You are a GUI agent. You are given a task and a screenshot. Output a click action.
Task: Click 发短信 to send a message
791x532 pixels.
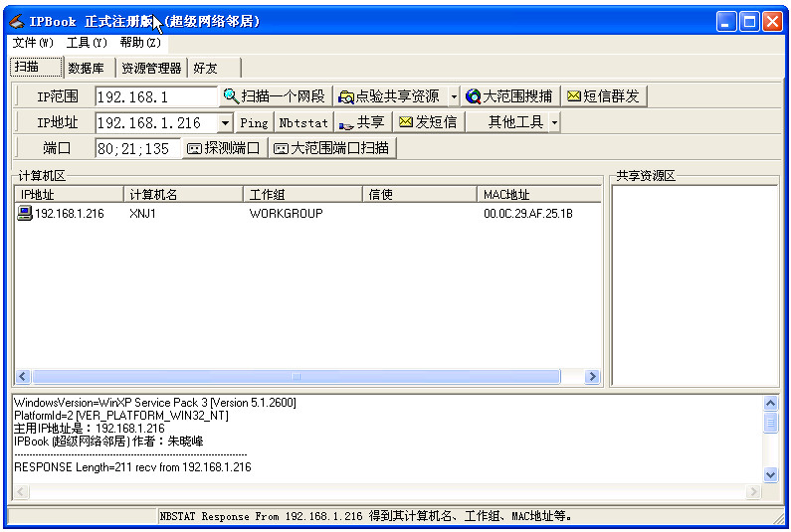point(428,122)
